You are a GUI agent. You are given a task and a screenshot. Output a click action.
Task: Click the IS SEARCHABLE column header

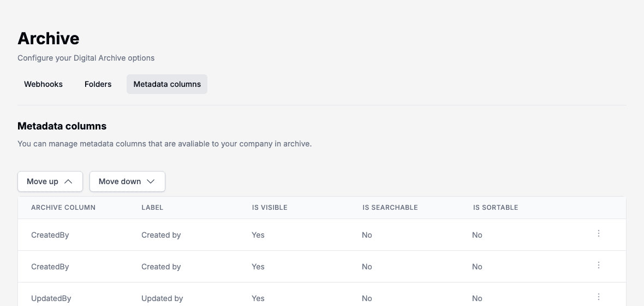pos(390,208)
